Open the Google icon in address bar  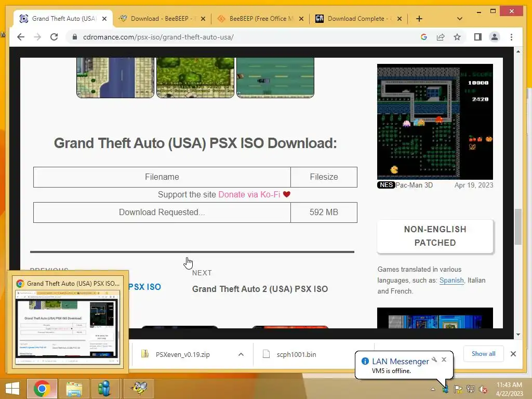click(x=424, y=37)
